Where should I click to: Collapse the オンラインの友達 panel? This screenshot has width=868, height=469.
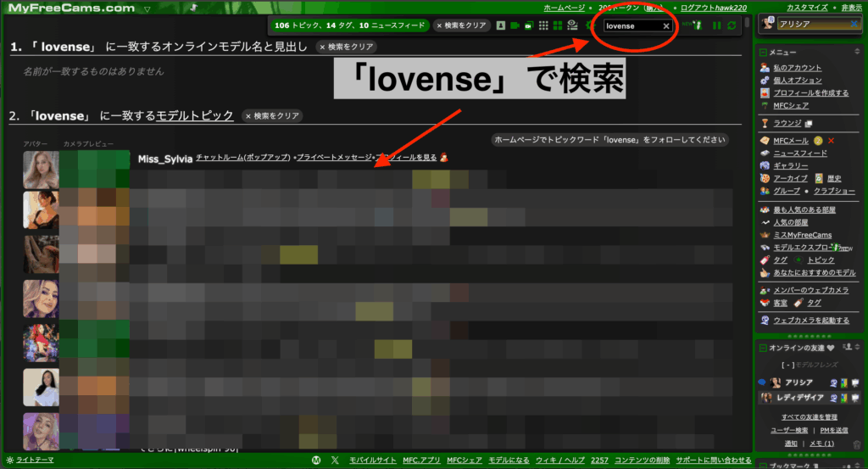click(764, 348)
